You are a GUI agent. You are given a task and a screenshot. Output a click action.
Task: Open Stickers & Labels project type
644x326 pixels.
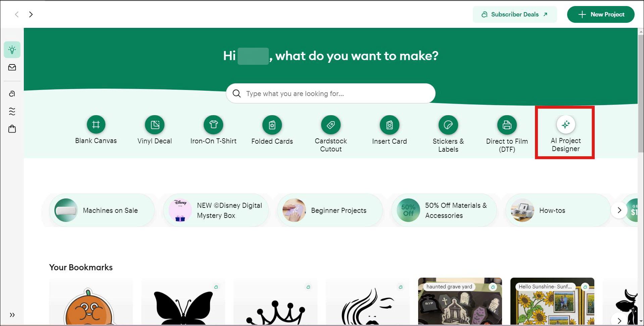[x=448, y=125]
